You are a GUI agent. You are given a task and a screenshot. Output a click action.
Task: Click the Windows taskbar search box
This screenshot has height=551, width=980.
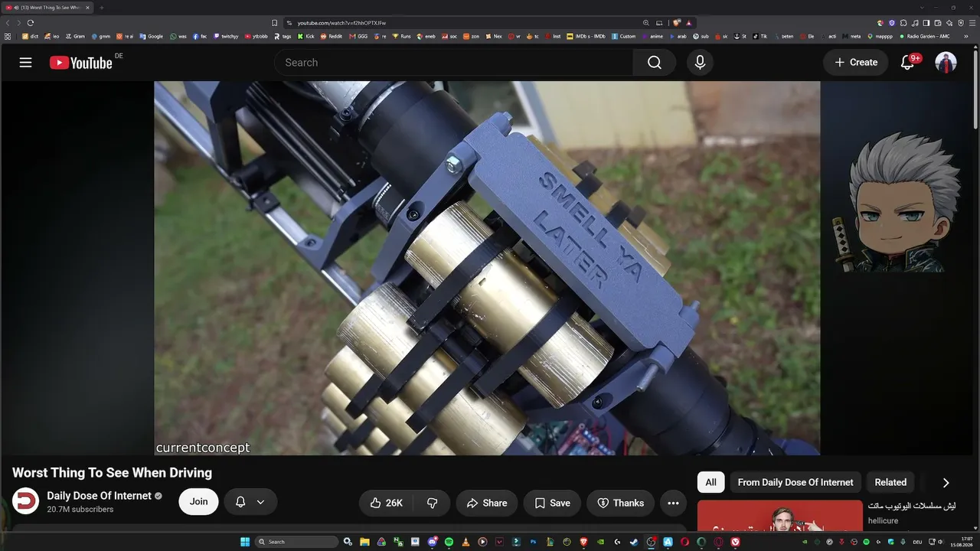tap(296, 542)
